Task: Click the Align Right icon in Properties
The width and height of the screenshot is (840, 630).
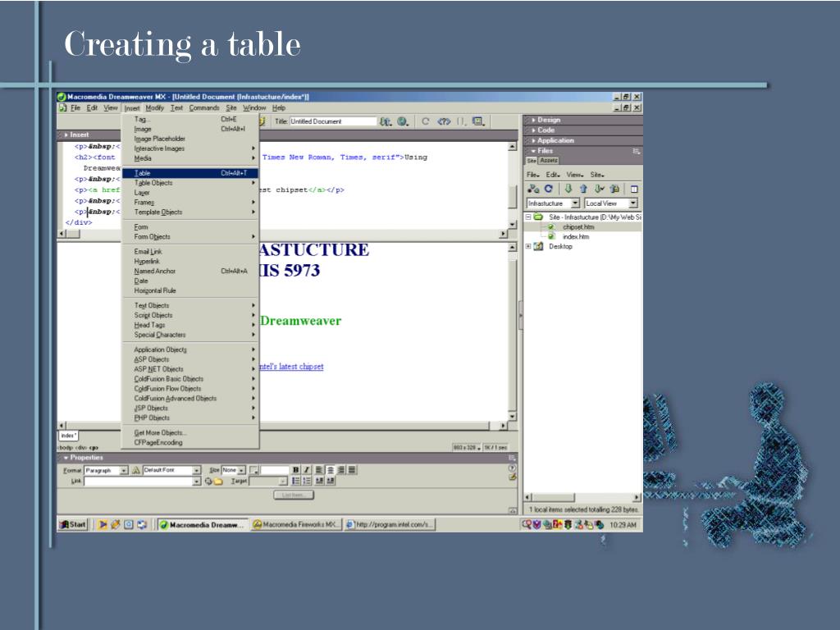Action: [341, 470]
